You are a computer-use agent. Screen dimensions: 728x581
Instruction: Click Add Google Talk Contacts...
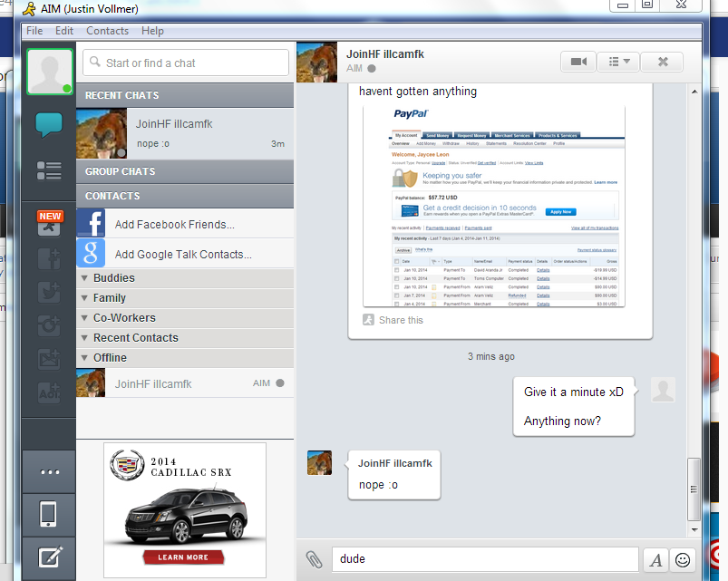185,254
